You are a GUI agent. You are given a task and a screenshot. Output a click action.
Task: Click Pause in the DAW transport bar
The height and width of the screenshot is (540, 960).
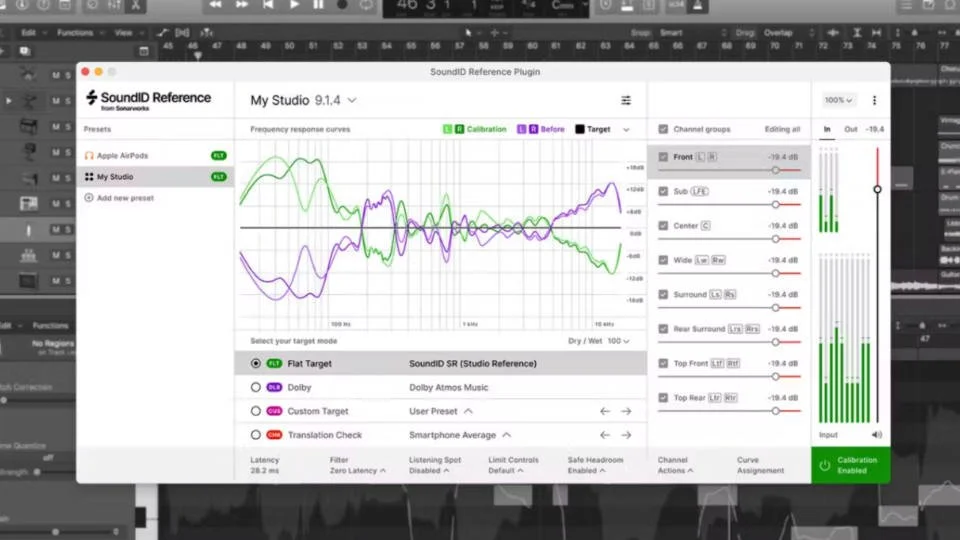pos(318,5)
